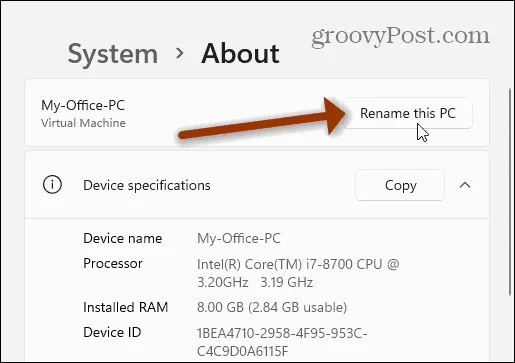Select the My-Office-PC name at top

pyautogui.click(x=83, y=105)
